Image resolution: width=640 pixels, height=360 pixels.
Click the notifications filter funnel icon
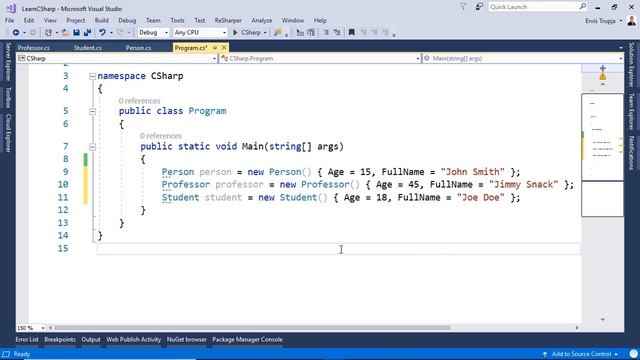pos(463,7)
